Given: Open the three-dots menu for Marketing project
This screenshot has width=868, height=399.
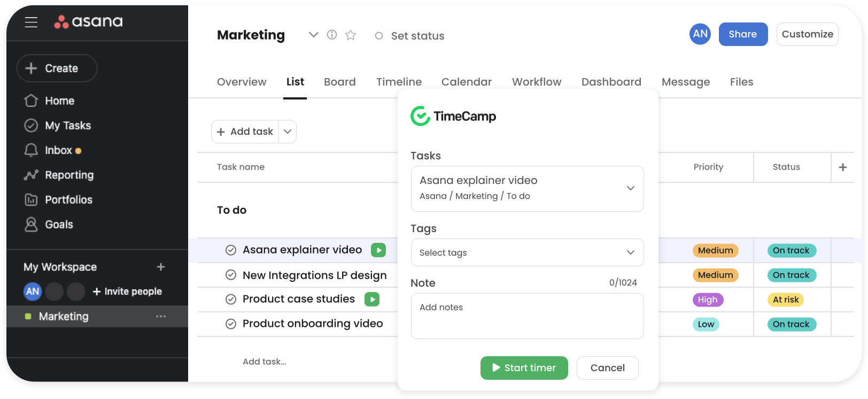Looking at the screenshot, I should coord(161,317).
